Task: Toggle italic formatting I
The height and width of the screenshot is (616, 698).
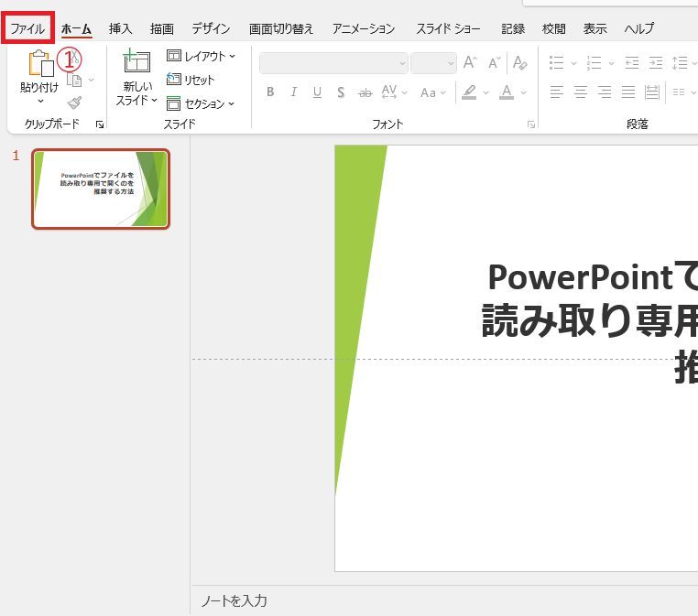Action: click(294, 92)
